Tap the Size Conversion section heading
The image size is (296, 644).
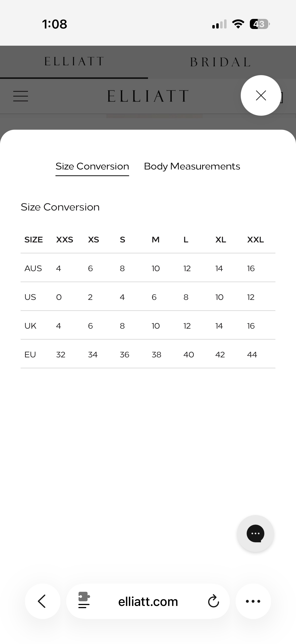tap(60, 207)
